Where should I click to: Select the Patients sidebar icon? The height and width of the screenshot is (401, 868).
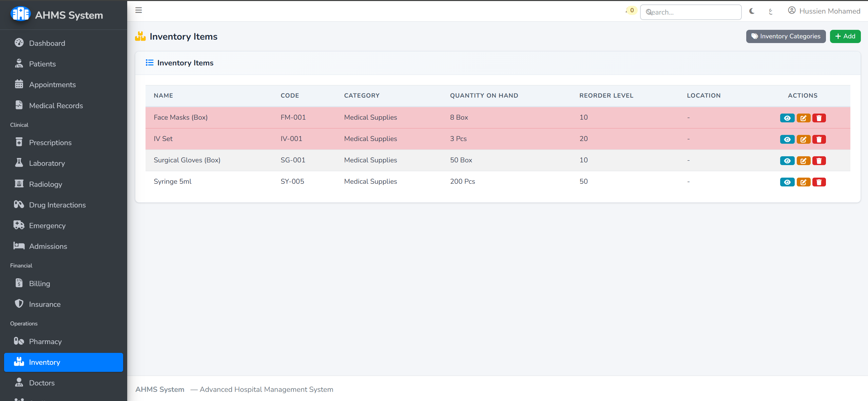click(19, 63)
